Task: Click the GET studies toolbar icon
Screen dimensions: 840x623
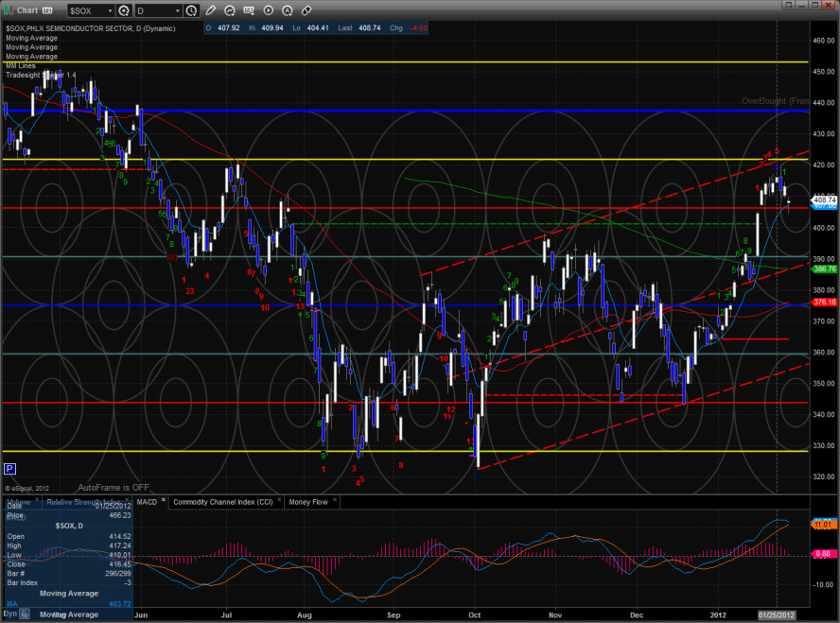Action: [x=249, y=10]
